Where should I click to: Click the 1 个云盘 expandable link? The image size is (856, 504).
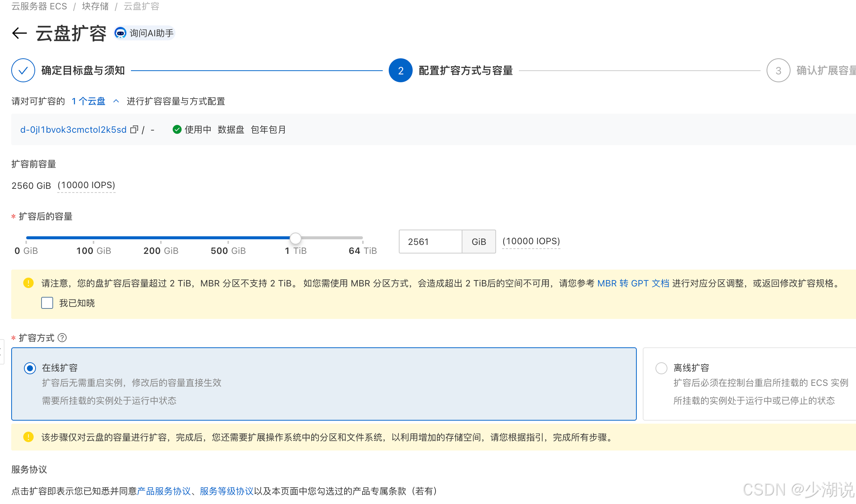click(88, 101)
